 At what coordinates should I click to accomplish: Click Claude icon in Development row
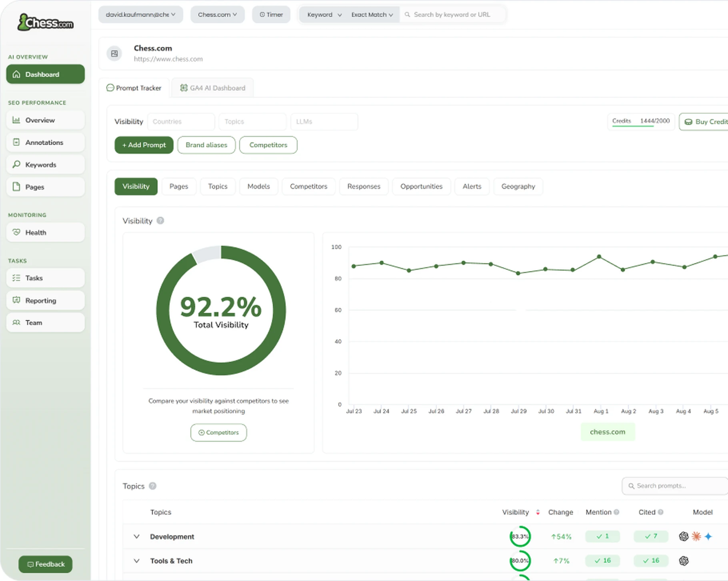(x=696, y=537)
